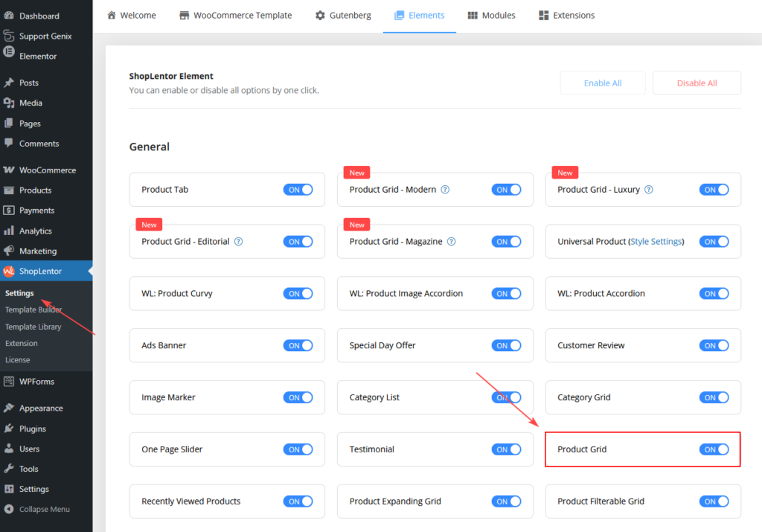
Task: Open the Elementor sidebar icon
Action: click(10, 54)
